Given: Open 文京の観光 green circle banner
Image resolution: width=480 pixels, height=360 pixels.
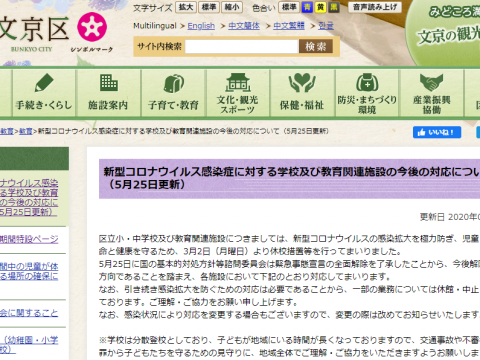Looking at the screenshot, I should pyautogui.click(x=443, y=32).
